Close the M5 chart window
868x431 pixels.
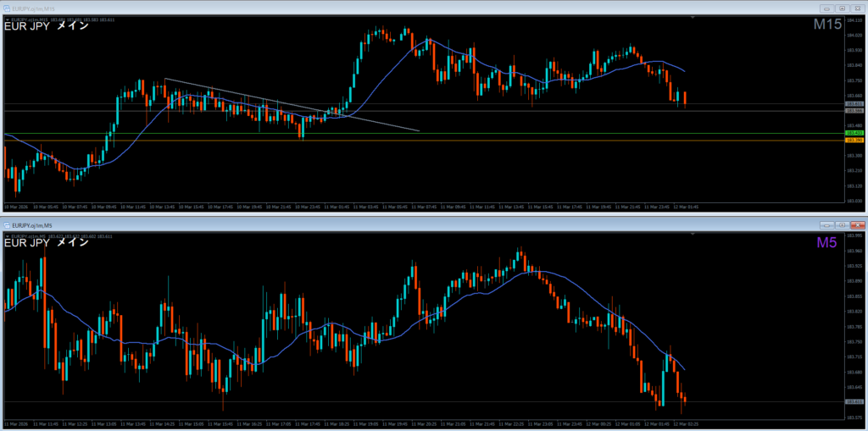857,225
